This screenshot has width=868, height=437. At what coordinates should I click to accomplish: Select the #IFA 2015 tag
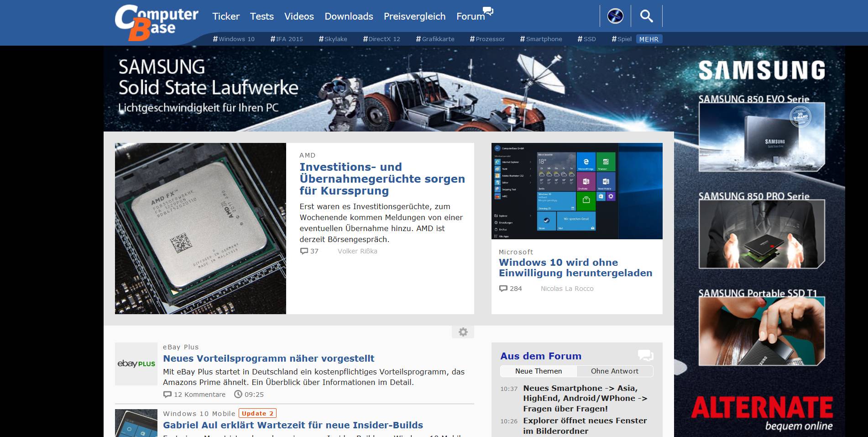pyautogui.click(x=287, y=39)
